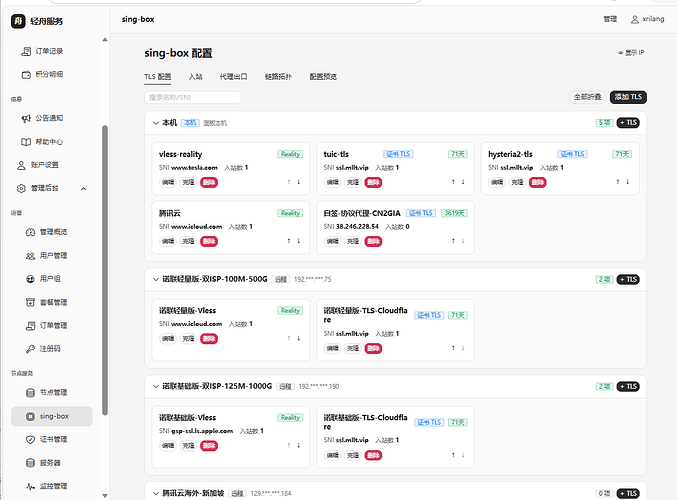This screenshot has height=500, width=677.
Task: Delete the 诺联基础版-Vless config
Action: pyautogui.click(x=209, y=446)
